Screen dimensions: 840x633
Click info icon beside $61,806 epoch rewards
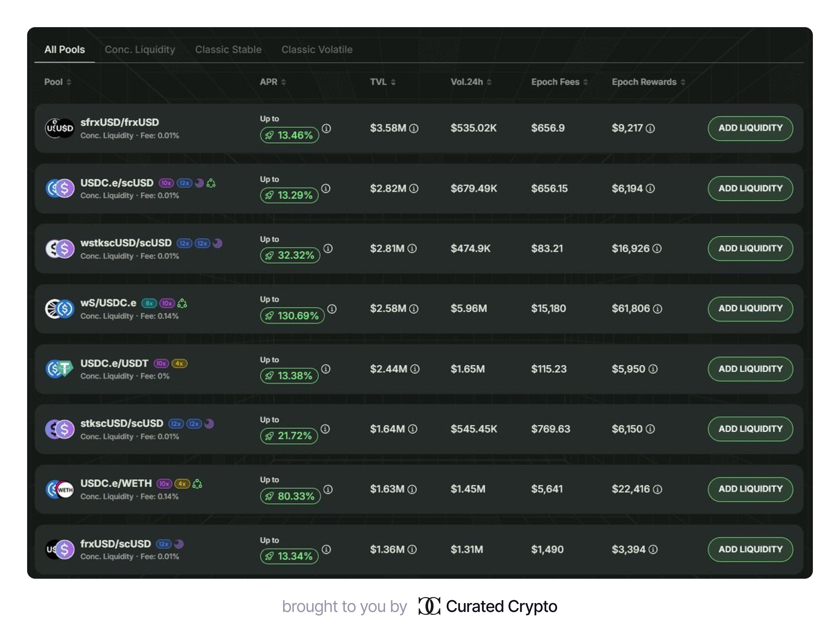point(657,309)
